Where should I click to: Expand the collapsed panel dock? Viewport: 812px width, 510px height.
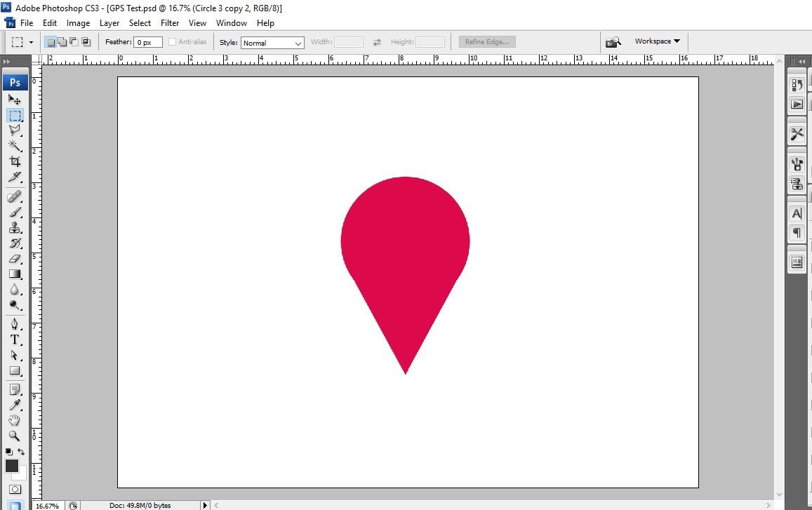coord(801,61)
